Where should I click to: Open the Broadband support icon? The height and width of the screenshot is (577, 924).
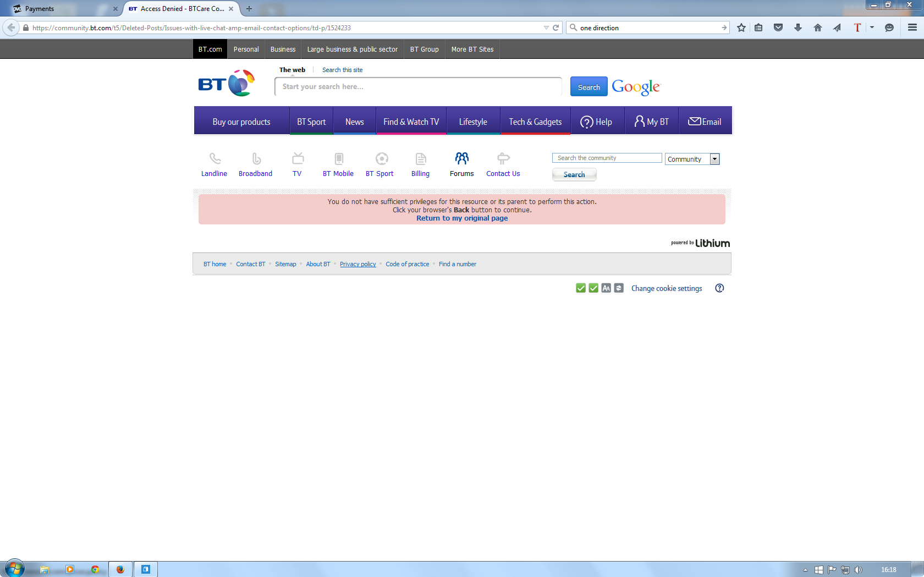256,159
